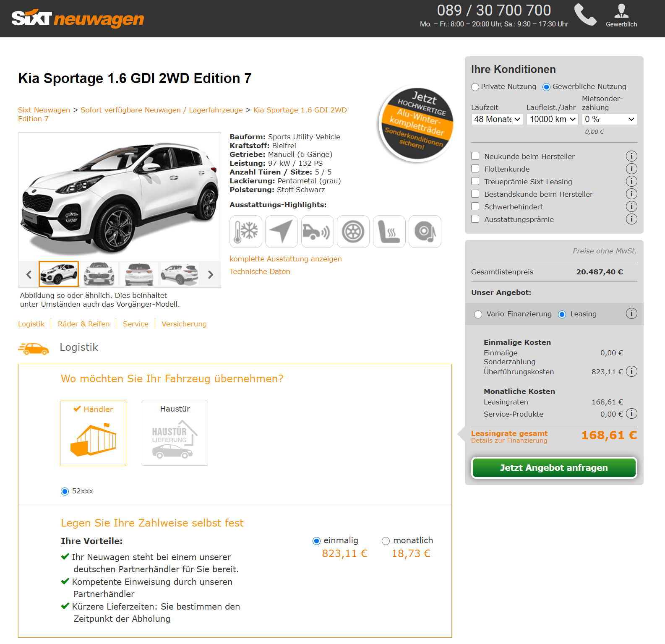The width and height of the screenshot is (665, 644).
Task: Click the air conditioning highlight icon
Action: pyautogui.click(x=246, y=232)
